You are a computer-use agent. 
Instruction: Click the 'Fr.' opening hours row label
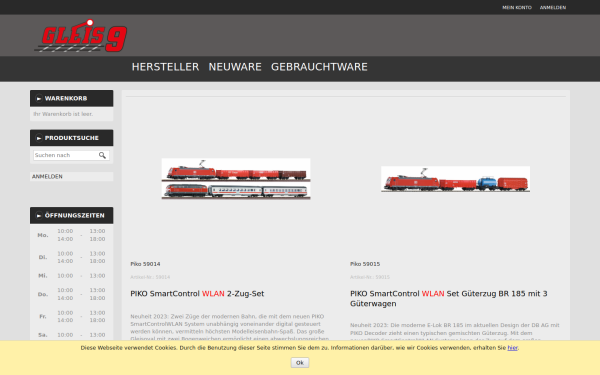coord(42,316)
